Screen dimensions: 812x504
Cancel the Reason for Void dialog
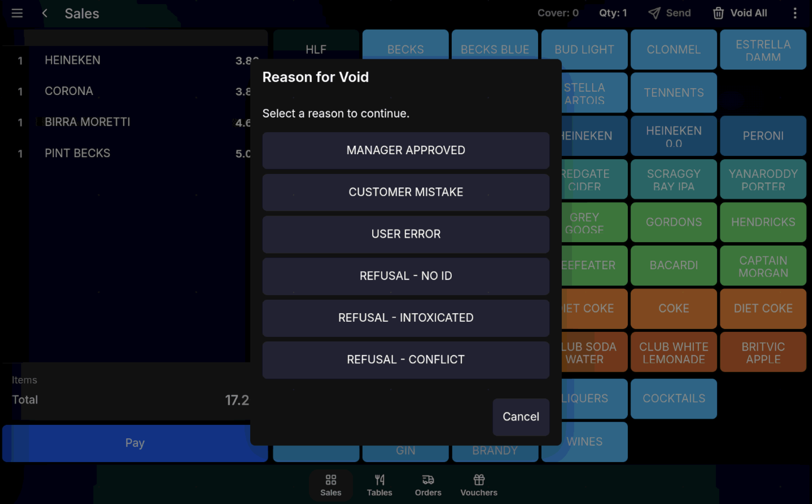point(521,417)
